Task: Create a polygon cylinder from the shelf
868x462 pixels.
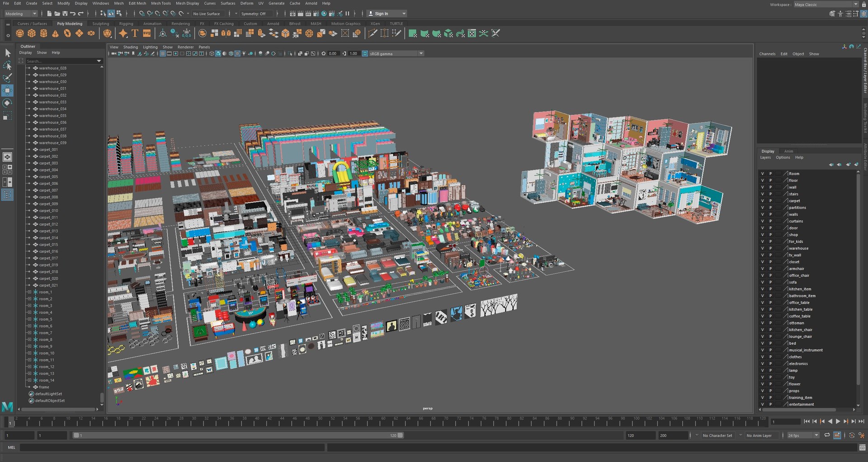Action: click(x=43, y=33)
